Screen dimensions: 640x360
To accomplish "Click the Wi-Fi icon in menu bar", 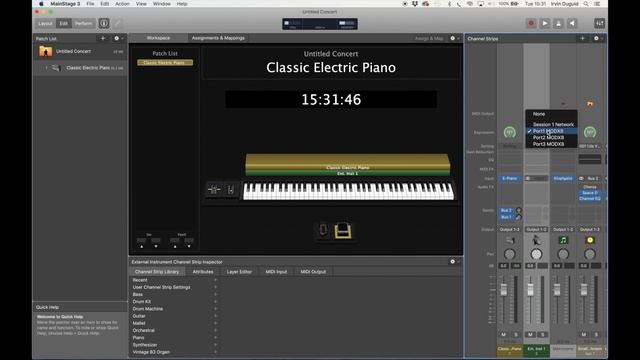I will 469,4.
